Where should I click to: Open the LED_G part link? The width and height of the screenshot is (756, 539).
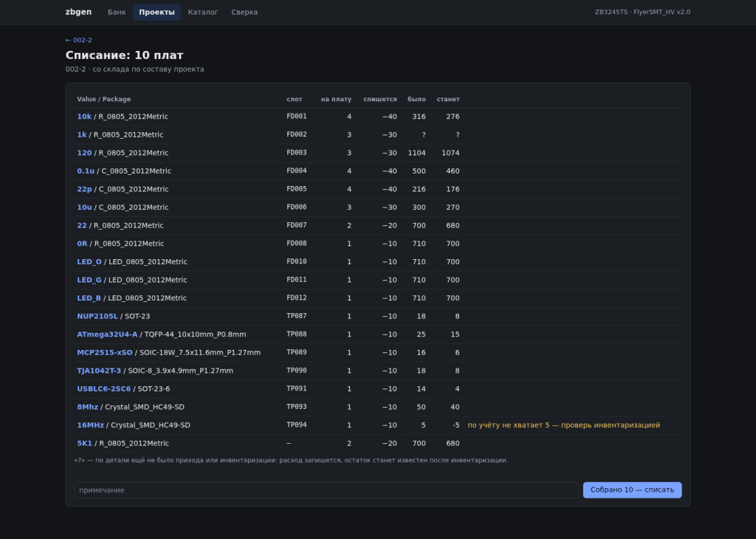[x=89, y=280]
